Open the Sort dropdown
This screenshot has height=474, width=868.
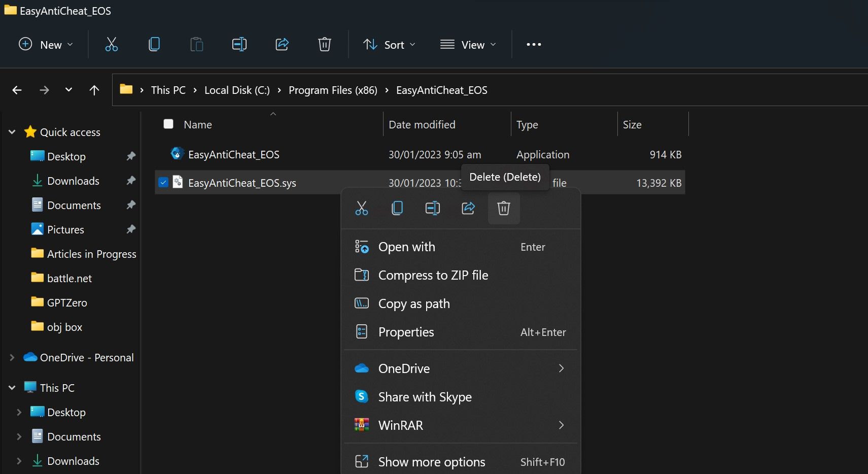coord(389,44)
